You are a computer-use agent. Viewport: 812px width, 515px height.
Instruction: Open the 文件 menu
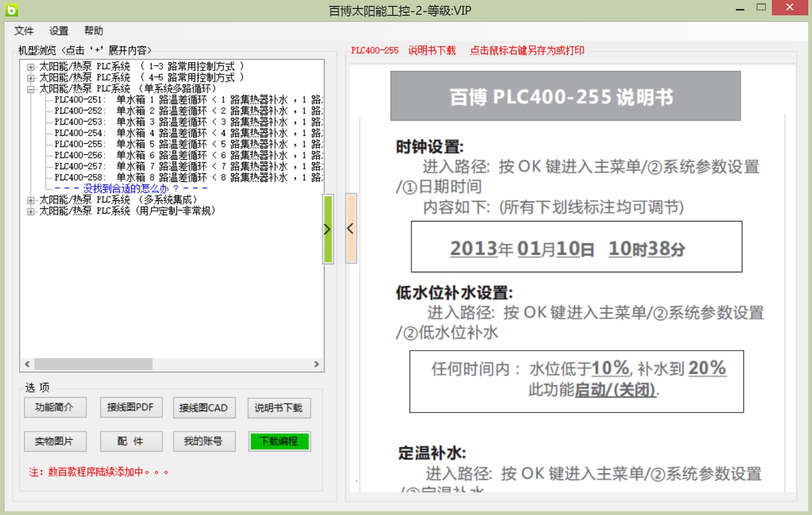pyautogui.click(x=24, y=31)
